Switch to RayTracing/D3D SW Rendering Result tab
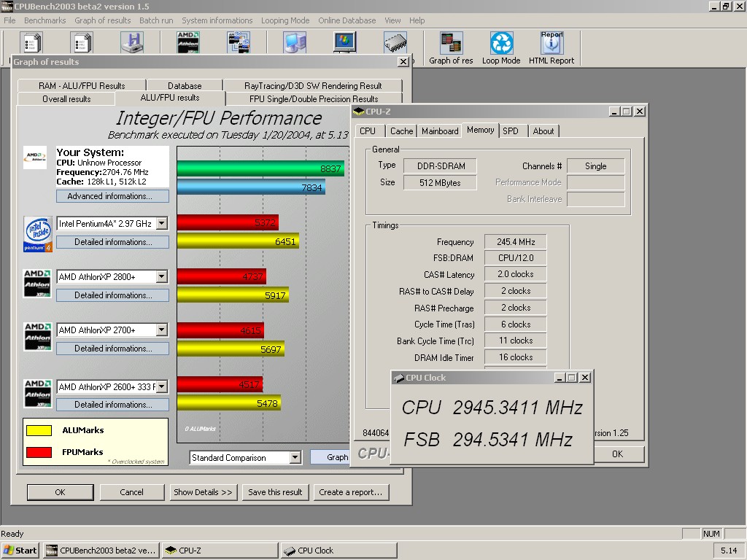 tap(313, 86)
